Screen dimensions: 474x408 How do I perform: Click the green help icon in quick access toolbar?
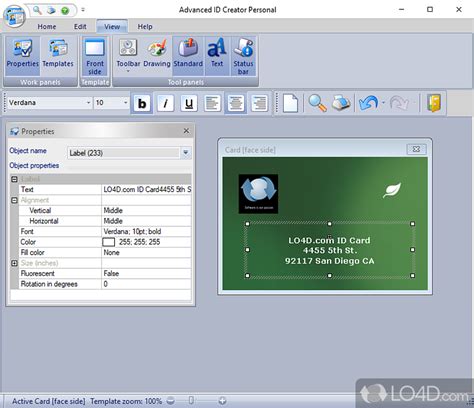(x=65, y=10)
